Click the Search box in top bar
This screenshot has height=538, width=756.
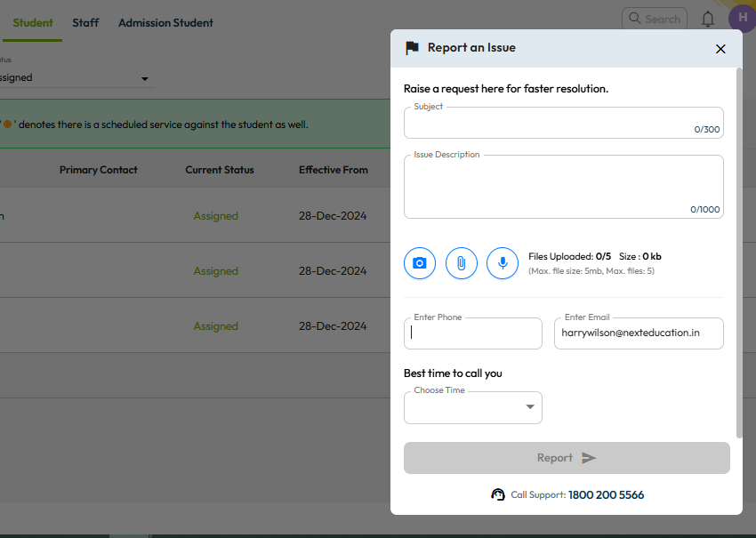(655, 19)
